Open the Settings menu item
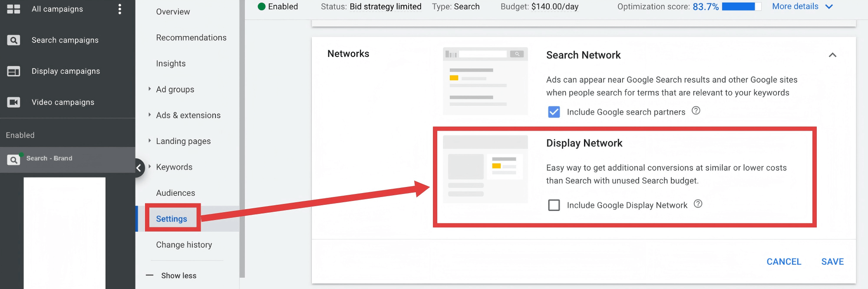 tap(172, 219)
